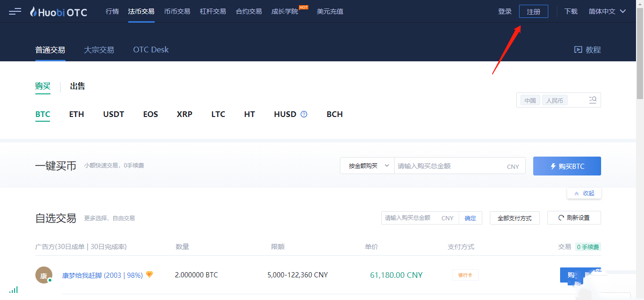644x300 pixels.
Task: Open the 杠杆交易 menu item
Action: 213,11
